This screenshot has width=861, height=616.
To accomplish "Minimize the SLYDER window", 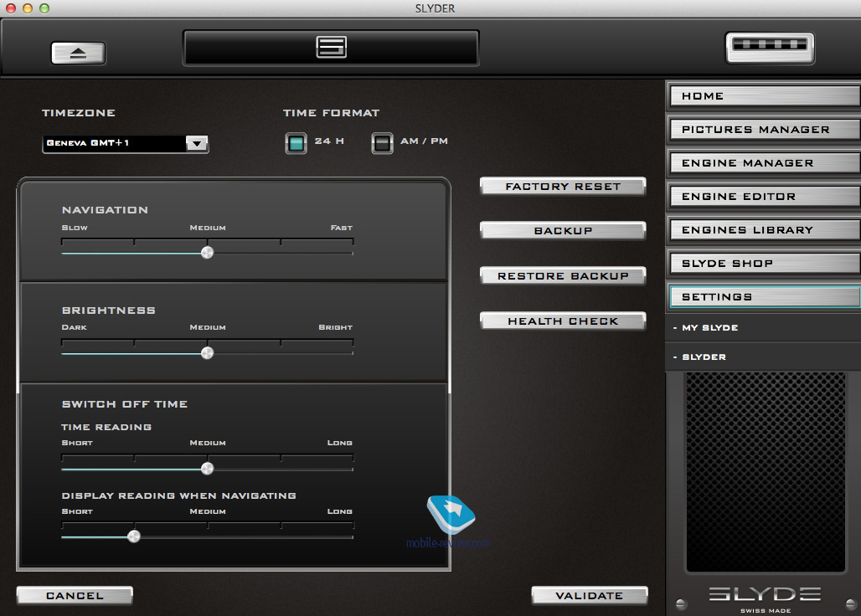I will tap(28, 8).
